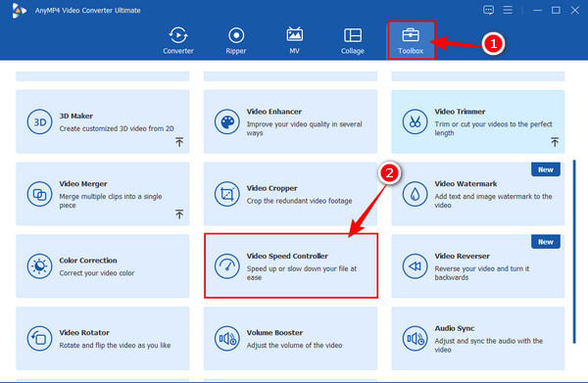The width and height of the screenshot is (588, 383).
Task: Go to the Collage tab
Action: point(353,40)
